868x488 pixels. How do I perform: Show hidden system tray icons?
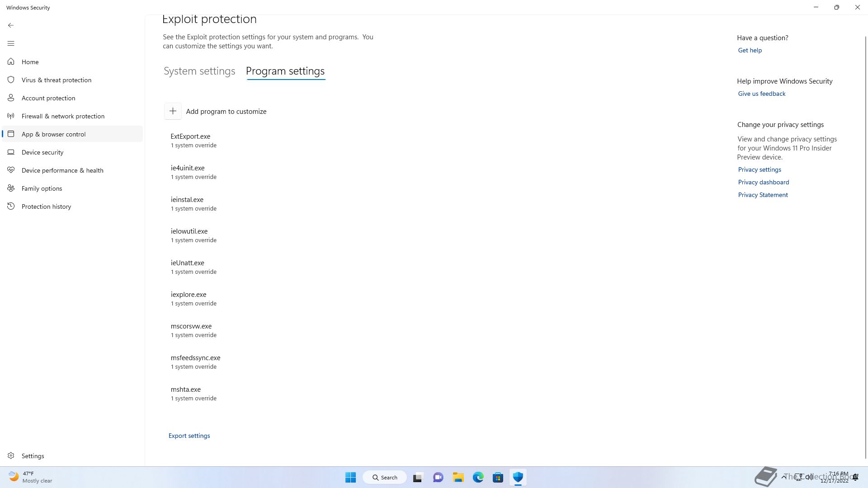783,477
